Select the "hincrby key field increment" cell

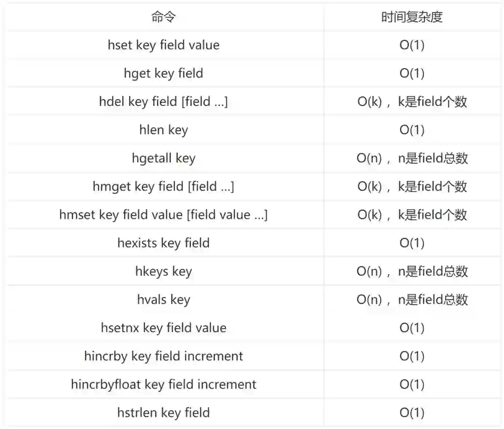[x=163, y=356]
